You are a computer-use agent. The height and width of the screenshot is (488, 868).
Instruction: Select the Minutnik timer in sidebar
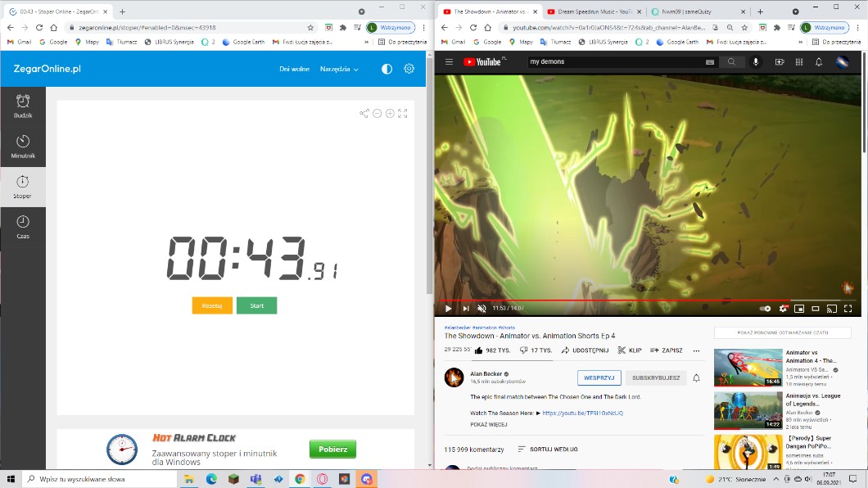point(23,146)
